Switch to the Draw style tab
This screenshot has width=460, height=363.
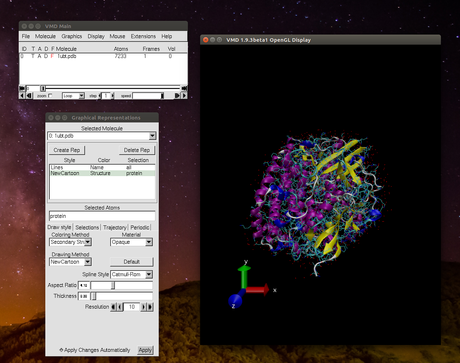[x=59, y=227]
